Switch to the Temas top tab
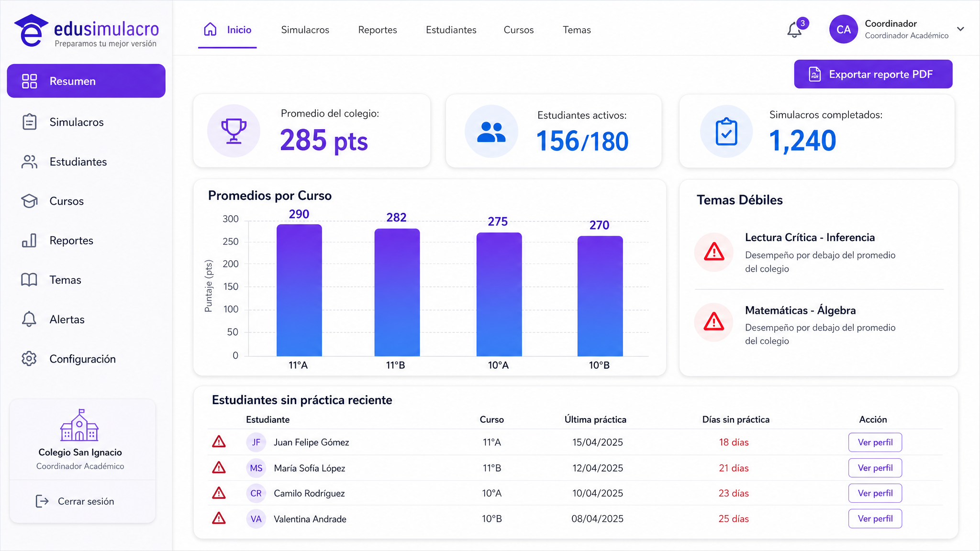This screenshot has height=551, width=980. pyautogui.click(x=577, y=30)
